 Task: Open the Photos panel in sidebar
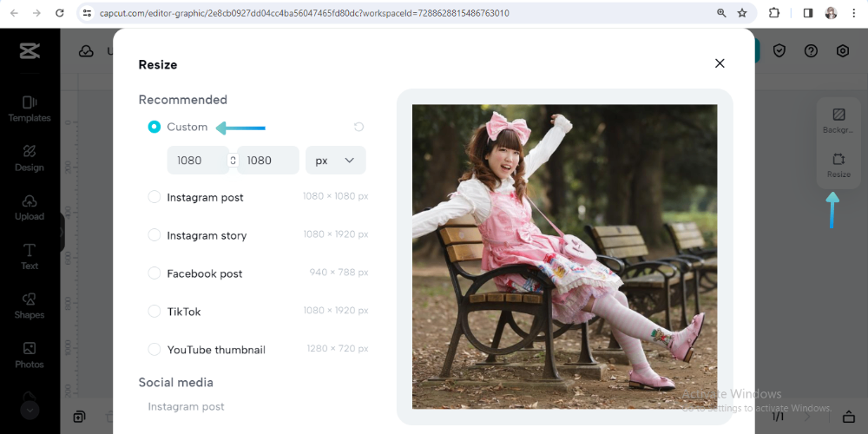pyautogui.click(x=30, y=355)
